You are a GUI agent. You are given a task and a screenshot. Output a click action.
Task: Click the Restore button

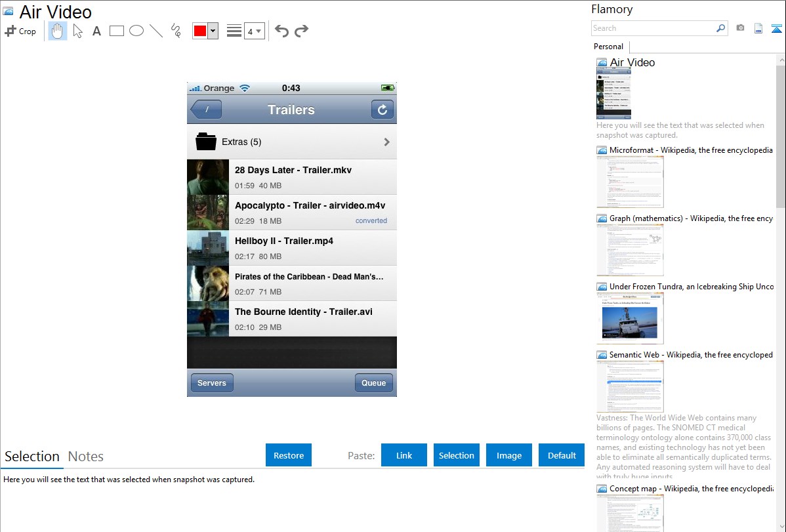[x=289, y=455]
